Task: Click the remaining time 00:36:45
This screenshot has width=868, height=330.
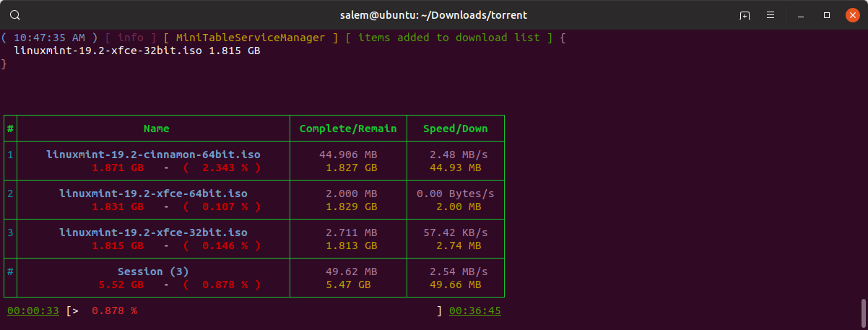Action: pyautogui.click(x=475, y=311)
